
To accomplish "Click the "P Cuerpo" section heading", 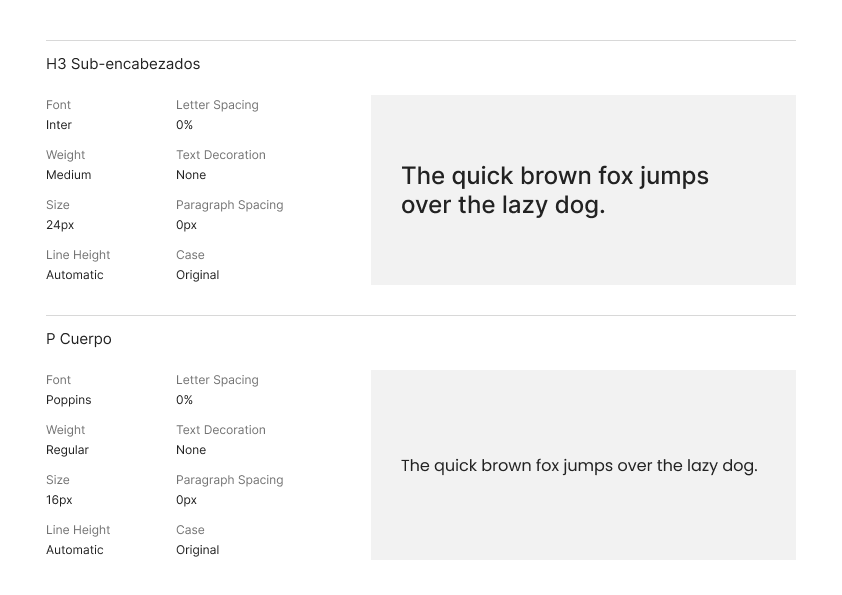I will (79, 339).
